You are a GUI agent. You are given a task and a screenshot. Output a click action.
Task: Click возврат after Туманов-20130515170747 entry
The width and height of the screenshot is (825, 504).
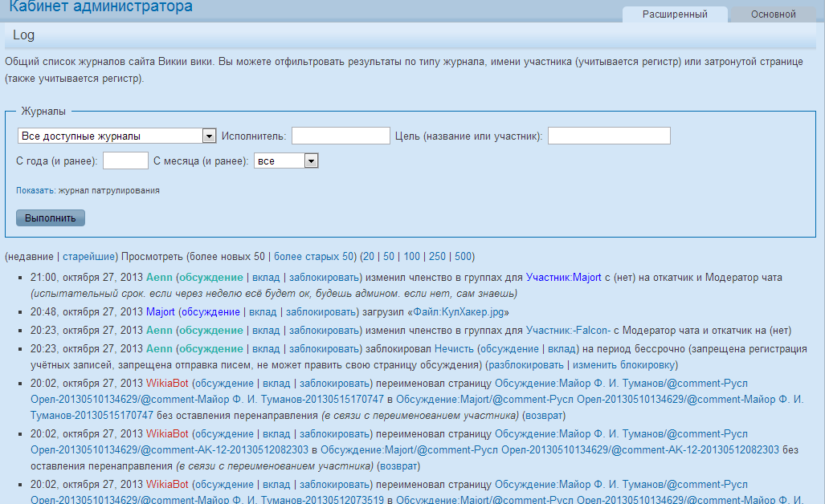click(544, 416)
